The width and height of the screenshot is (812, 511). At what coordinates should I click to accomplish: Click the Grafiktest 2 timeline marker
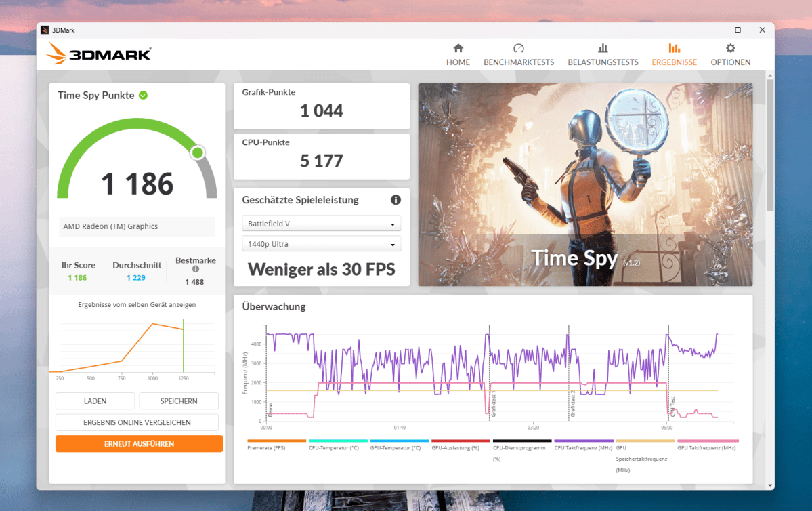click(573, 404)
